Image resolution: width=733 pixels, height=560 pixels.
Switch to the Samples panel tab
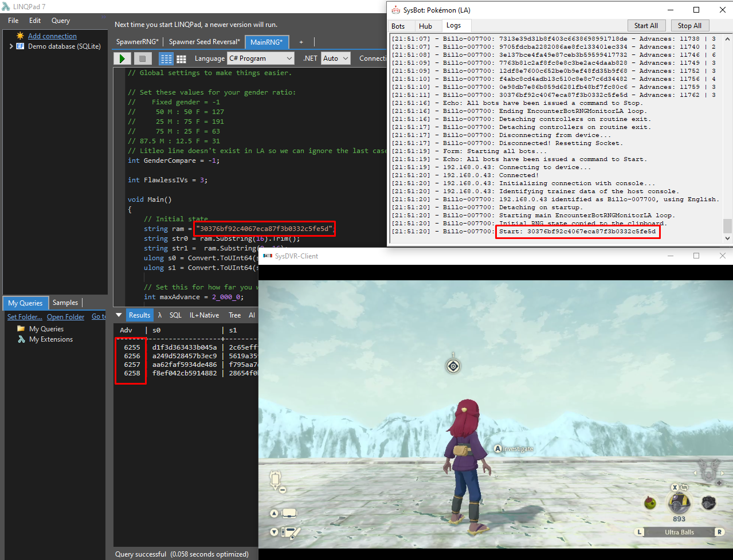(65, 303)
